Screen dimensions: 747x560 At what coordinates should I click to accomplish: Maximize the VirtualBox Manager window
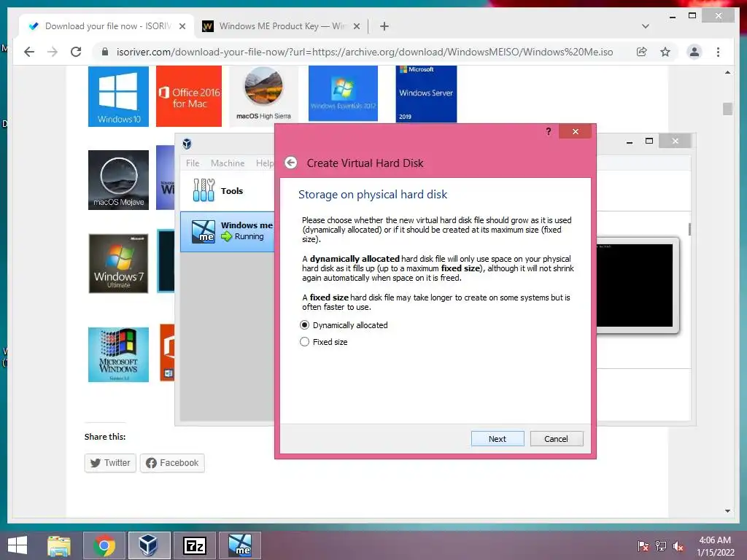649,141
